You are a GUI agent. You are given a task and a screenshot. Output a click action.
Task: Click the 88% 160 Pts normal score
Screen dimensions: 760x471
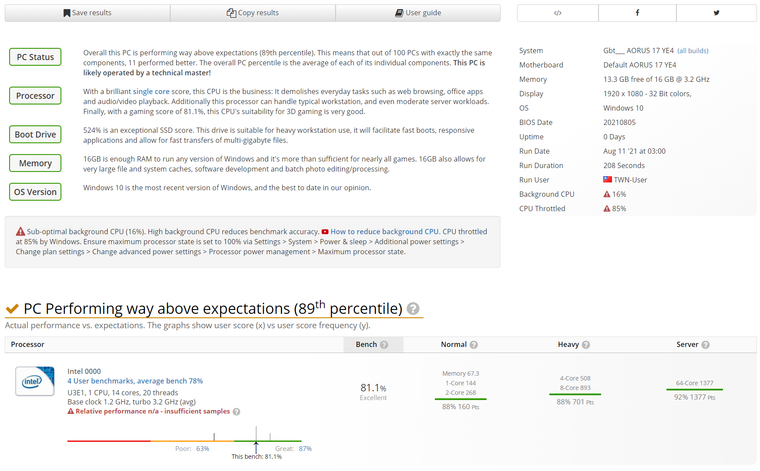(460, 407)
